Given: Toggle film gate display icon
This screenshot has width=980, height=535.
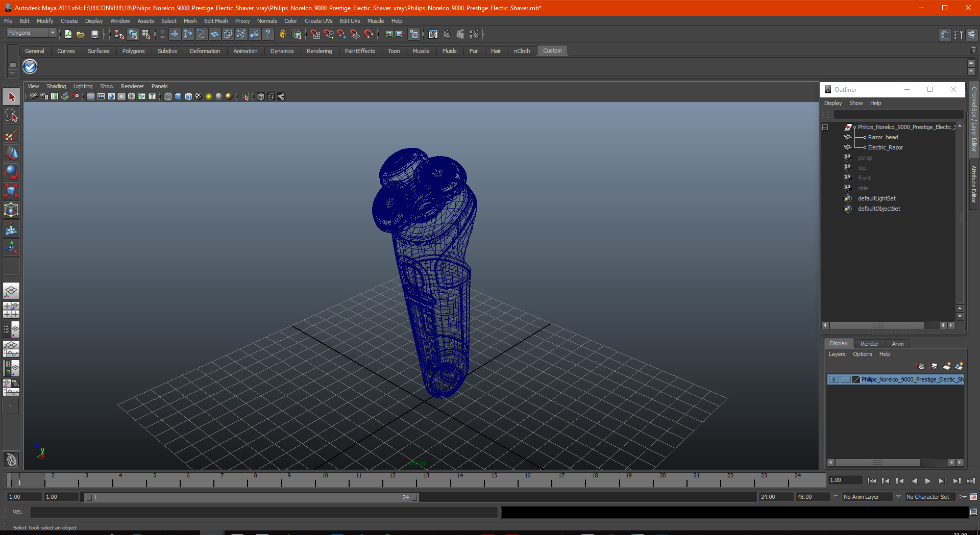Looking at the screenshot, I should point(101,96).
